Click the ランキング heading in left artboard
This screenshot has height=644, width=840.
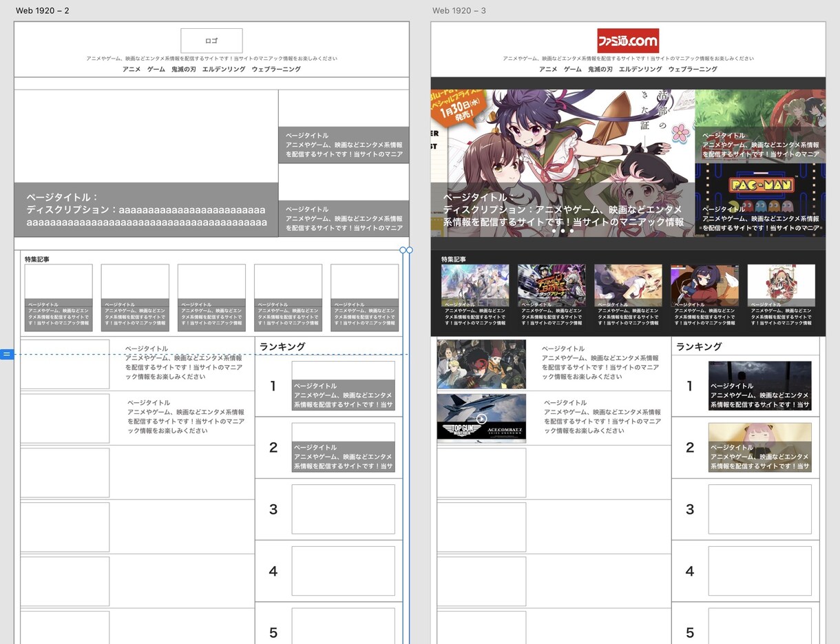(x=282, y=346)
